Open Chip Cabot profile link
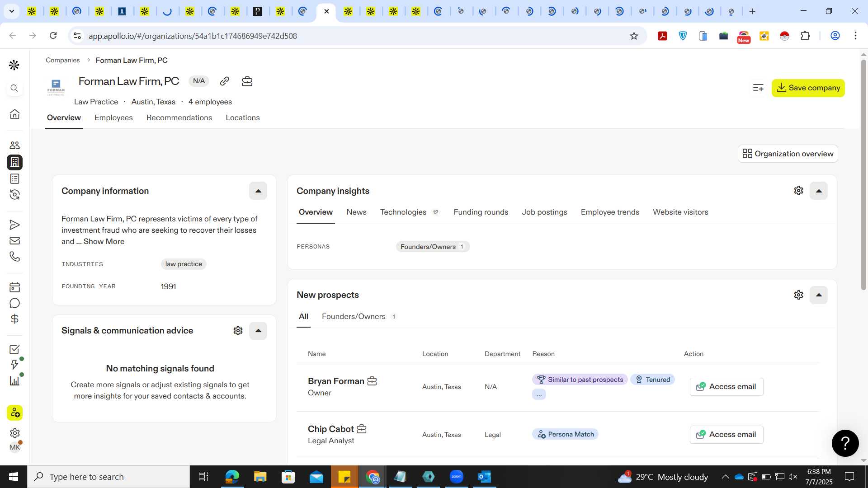 [x=330, y=429]
